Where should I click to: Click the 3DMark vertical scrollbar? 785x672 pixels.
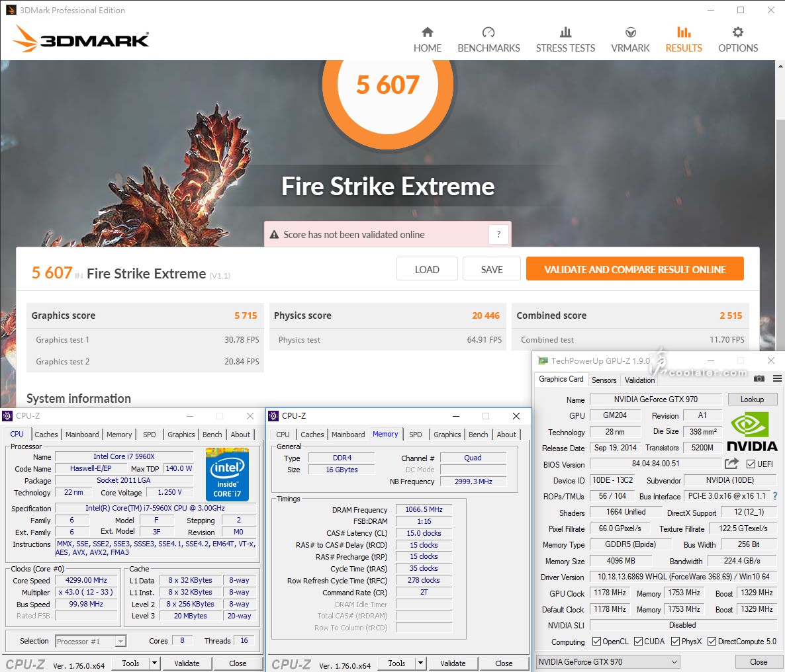pos(780,235)
